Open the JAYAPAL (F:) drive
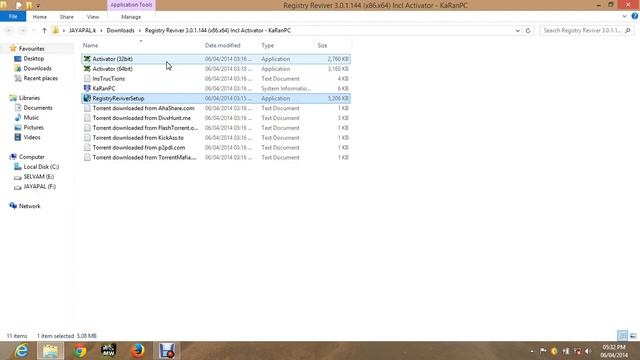The height and width of the screenshot is (360, 640). coord(39,186)
